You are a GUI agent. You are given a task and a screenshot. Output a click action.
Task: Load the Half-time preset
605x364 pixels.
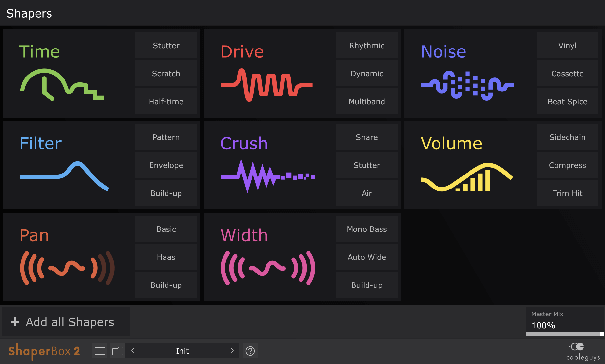click(166, 101)
